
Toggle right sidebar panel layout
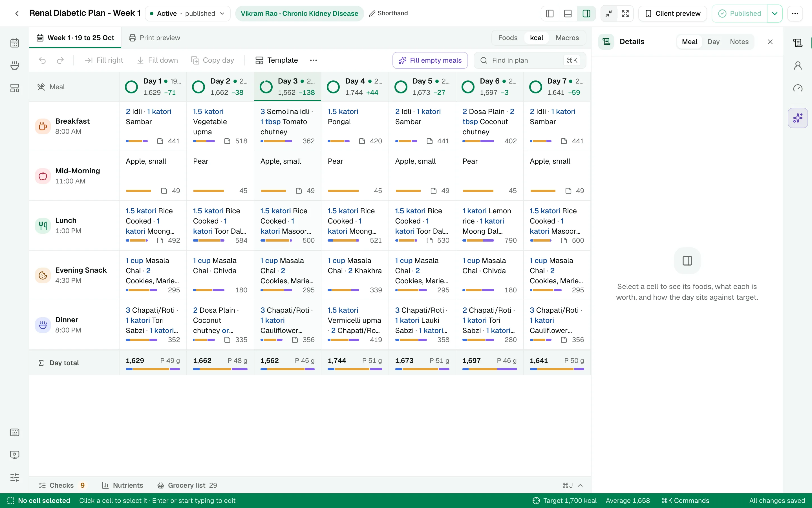pyautogui.click(x=586, y=14)
